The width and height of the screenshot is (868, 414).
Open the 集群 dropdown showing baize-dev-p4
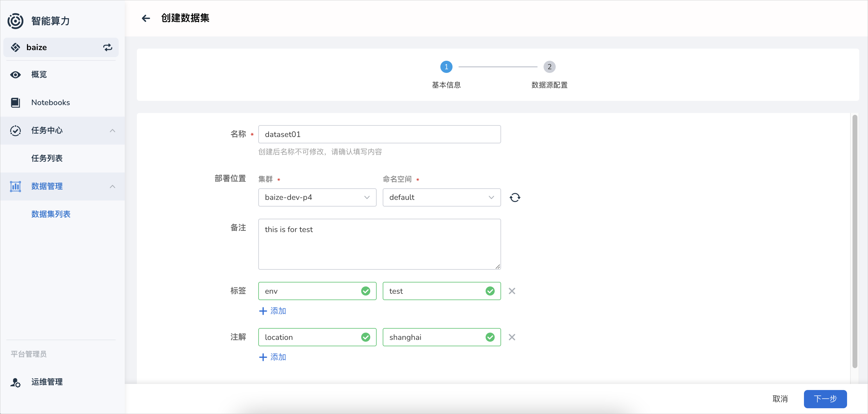317,197
